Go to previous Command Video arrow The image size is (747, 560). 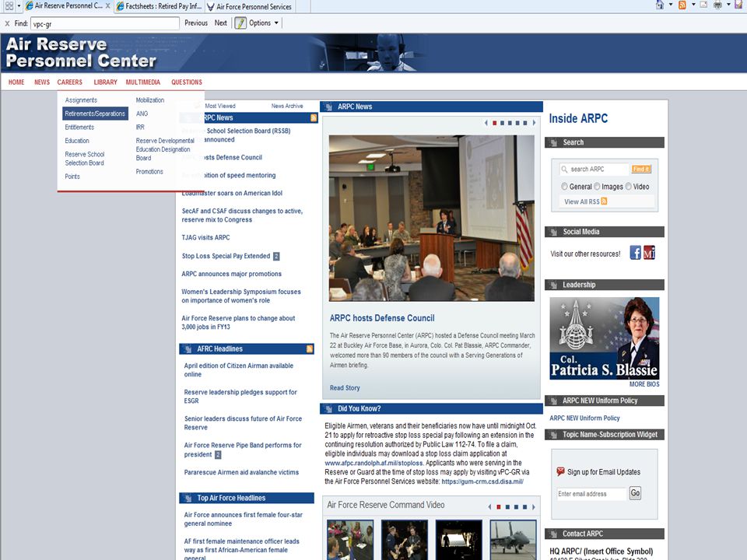pyautogui.click(x=489, y=507)
